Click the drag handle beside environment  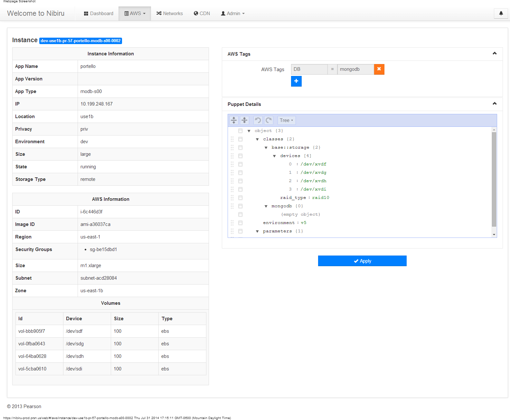coord(232,223)
